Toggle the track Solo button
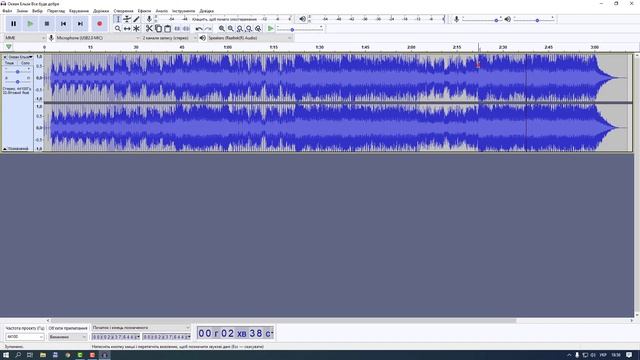640x360 pixels. click(25, 63)
